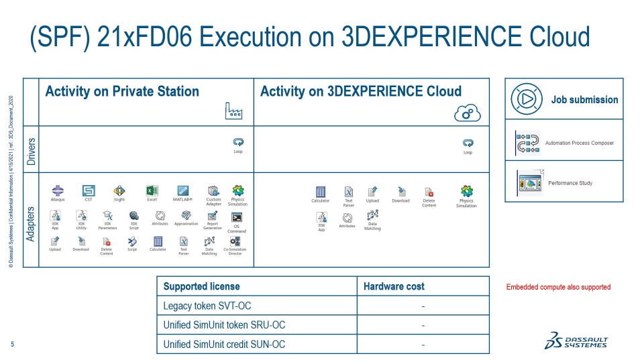Click Download icon under Private Station
The height and width of the screenshot is (362, 644).
point(81,241)
